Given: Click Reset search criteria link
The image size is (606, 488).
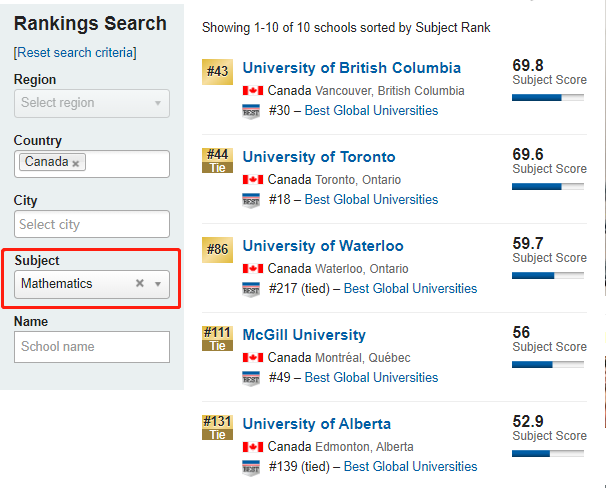Looking at the screenshot, I should click(75, 52).
